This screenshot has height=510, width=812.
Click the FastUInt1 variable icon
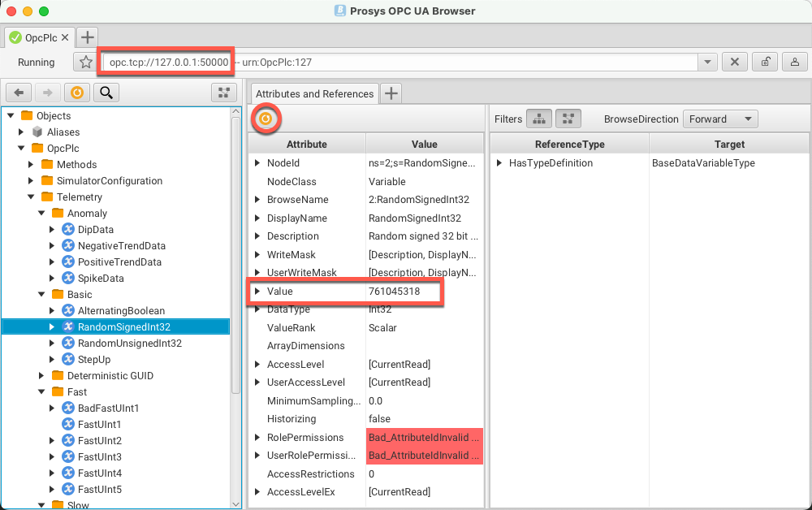click(x=68, y=424)
